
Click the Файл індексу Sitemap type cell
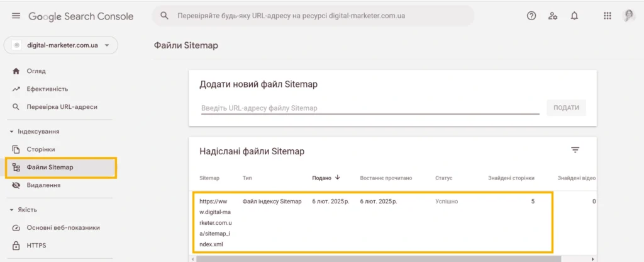click(272, 202)
